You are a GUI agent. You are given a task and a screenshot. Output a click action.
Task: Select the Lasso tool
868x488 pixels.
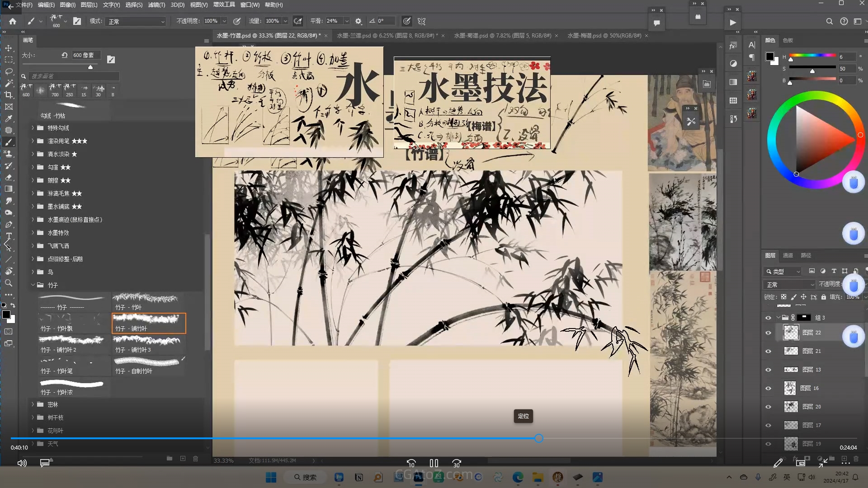[9, 71]
